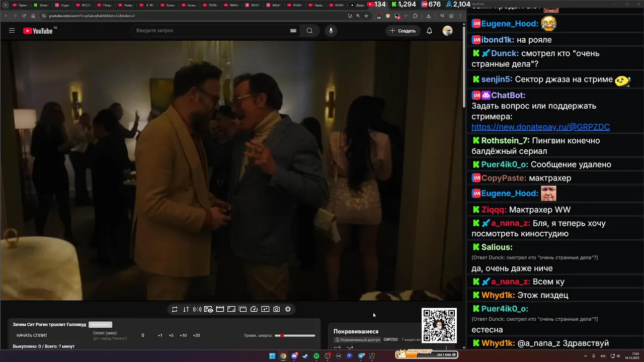Open the playback speed gauge icon
The height and width of the screenshot is (362, 644).
254,309
